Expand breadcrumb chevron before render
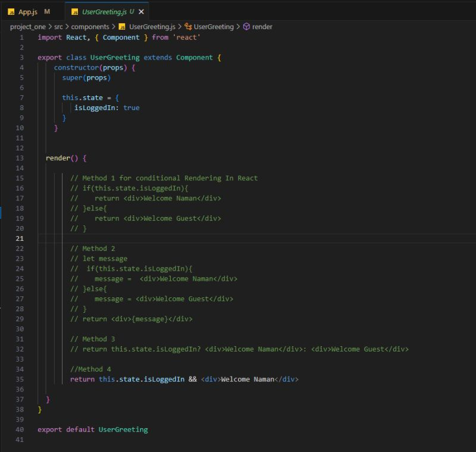 click(238, 27)
